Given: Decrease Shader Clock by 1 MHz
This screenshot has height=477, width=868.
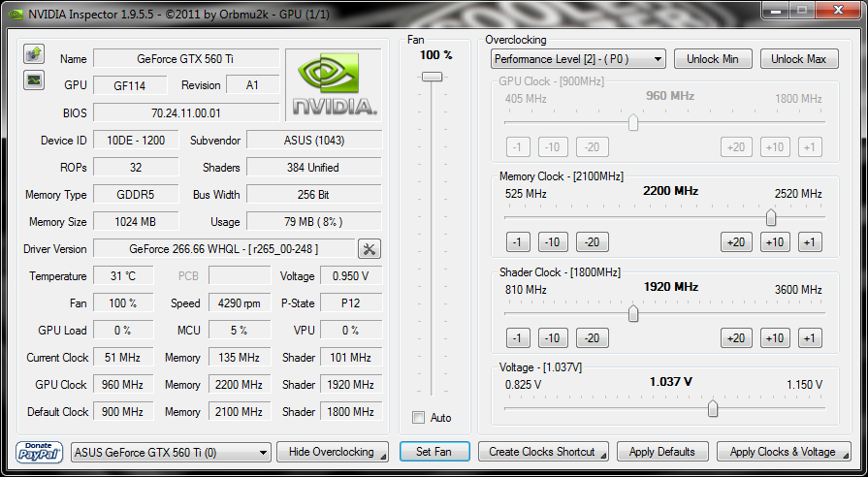Looking at the screenshot, I should 518,337.
